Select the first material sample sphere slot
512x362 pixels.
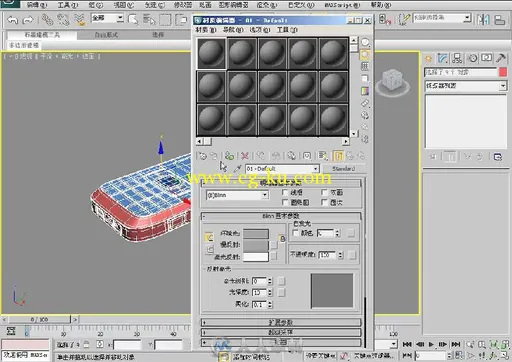point(211,54)
